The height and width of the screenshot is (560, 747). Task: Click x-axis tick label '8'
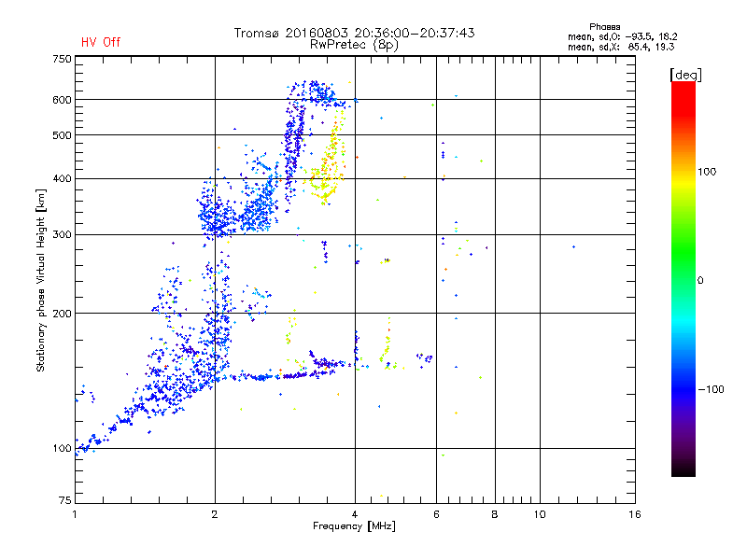pos(495,514)
